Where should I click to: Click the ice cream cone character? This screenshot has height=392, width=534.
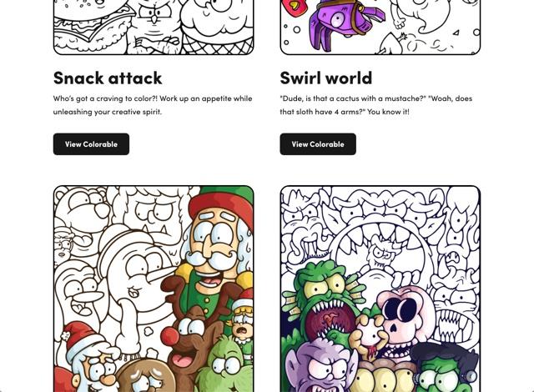point(216,28)
